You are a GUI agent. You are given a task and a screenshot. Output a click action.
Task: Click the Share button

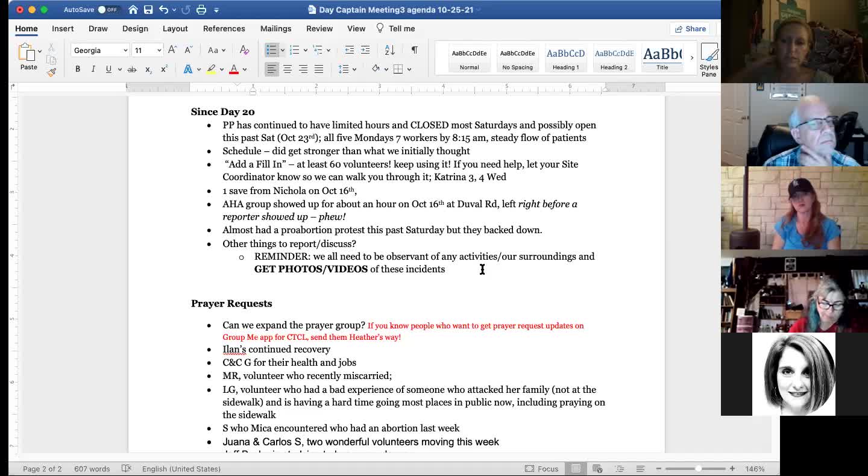(691, 29)
